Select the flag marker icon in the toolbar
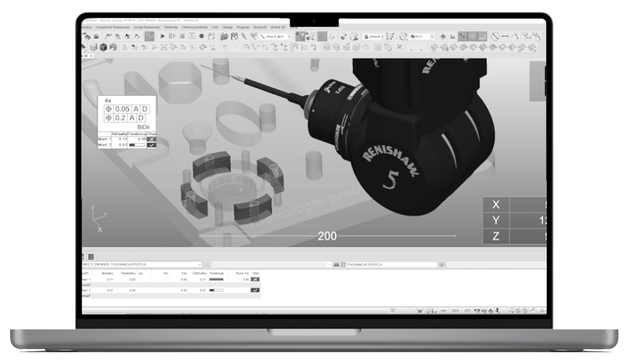 click(x=108, y=36)
